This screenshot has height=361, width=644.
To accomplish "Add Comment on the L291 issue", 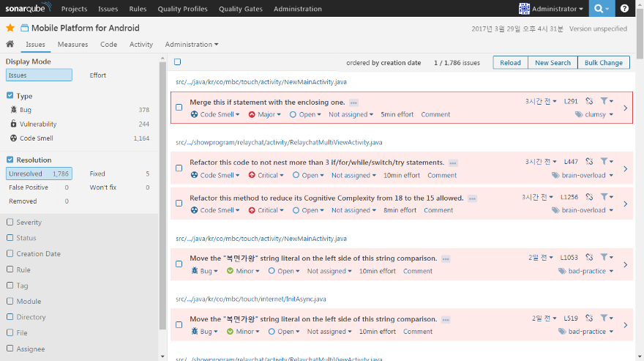I will [435, 114].
